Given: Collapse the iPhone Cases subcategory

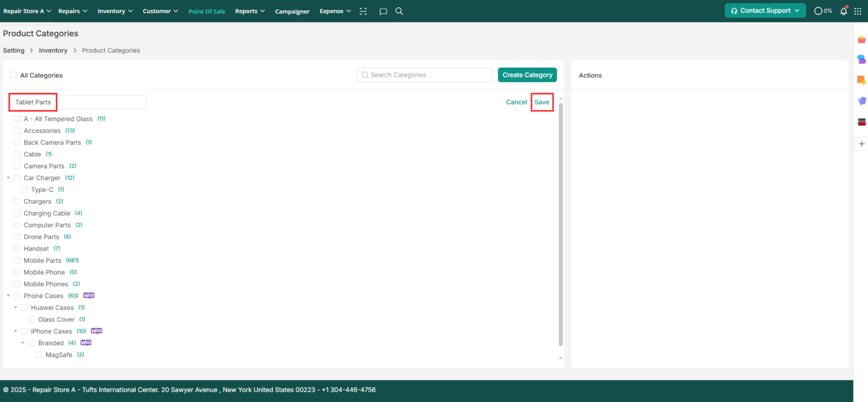Looking at the screenshot, I should click(x=15, y=331).
